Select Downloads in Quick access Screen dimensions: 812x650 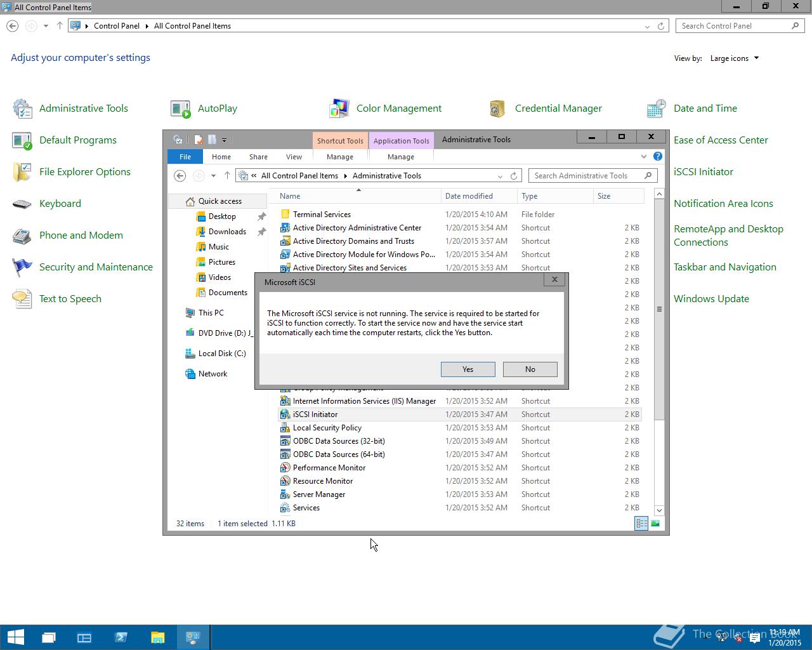227,232
